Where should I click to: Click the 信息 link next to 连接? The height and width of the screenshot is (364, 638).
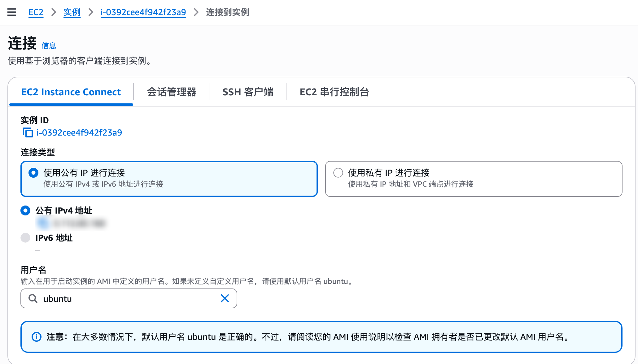coord(49,45)
